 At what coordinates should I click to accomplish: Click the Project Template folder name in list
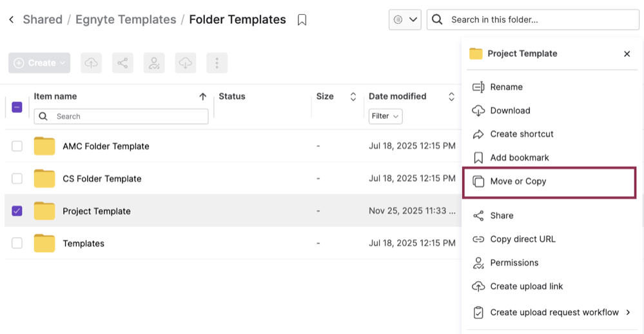97,211
